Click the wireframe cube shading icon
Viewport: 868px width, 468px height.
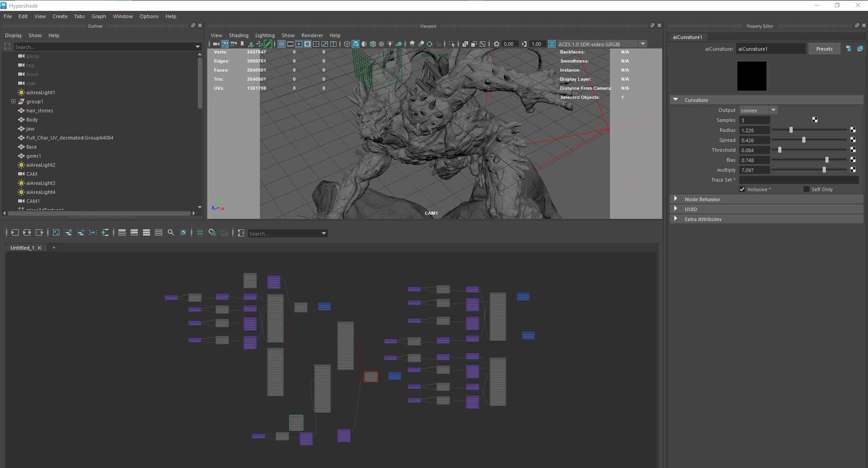point(347,44)
